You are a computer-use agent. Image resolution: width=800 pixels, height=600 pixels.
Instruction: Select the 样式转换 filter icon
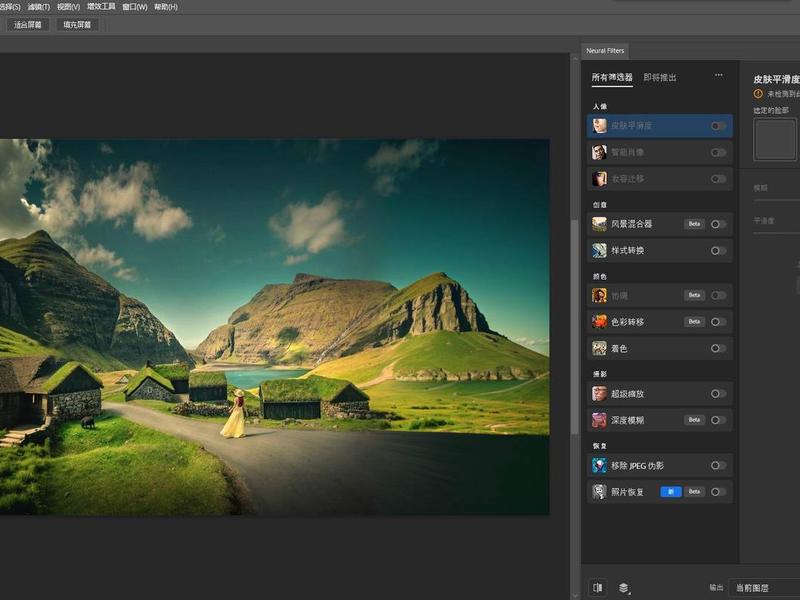pos(599,251)
